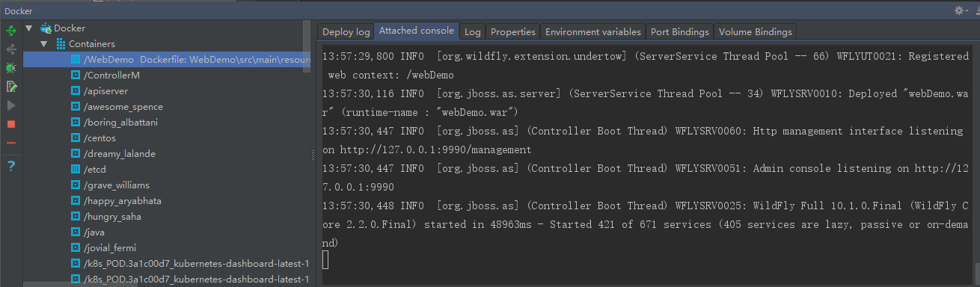Image resolution: width=980 pixels, height=287 pixels.
Task: Open the Port Bindings tab
Action: pyautogui.click(x=679, y=31)
